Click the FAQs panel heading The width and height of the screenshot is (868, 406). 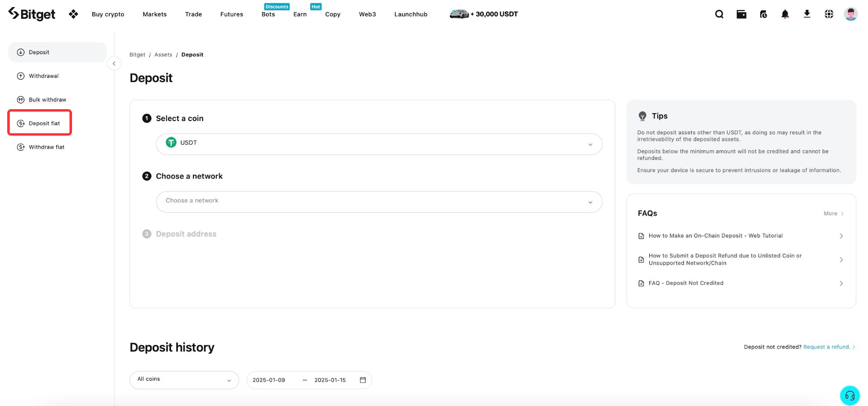pos(647,213)
